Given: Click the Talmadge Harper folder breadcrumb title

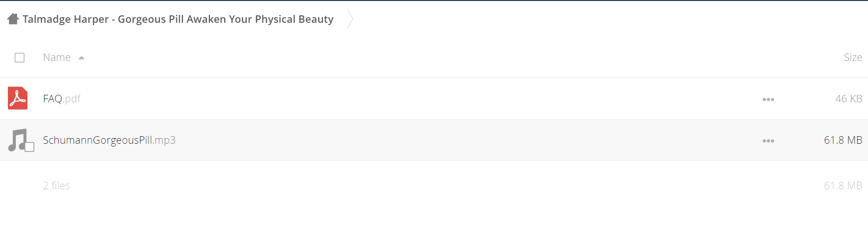Looking at the screenshot, I should (178, 19).
